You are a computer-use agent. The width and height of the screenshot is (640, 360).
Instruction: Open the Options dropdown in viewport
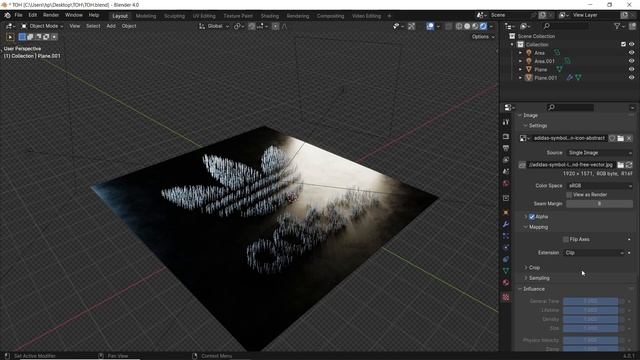(483, 37)
